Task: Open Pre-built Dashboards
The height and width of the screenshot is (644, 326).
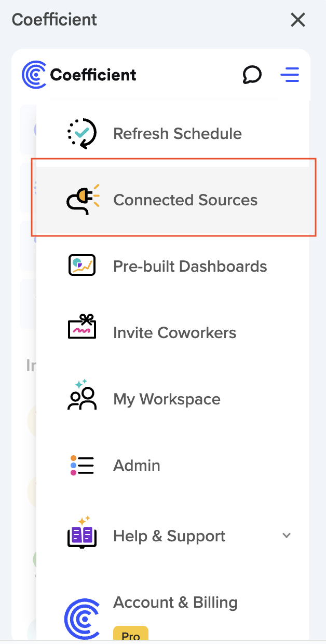Action: coord(190,266)
